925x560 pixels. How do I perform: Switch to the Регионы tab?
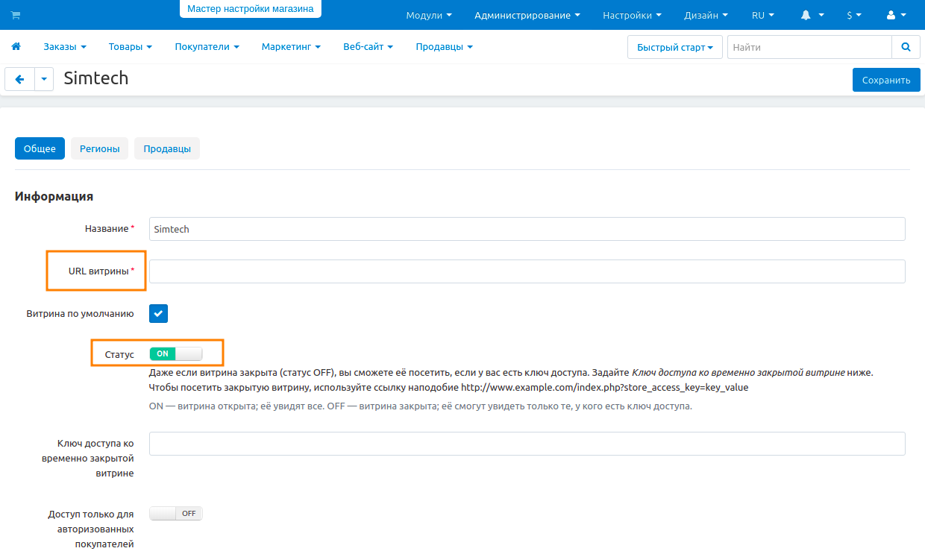click(x=99, y=148)
